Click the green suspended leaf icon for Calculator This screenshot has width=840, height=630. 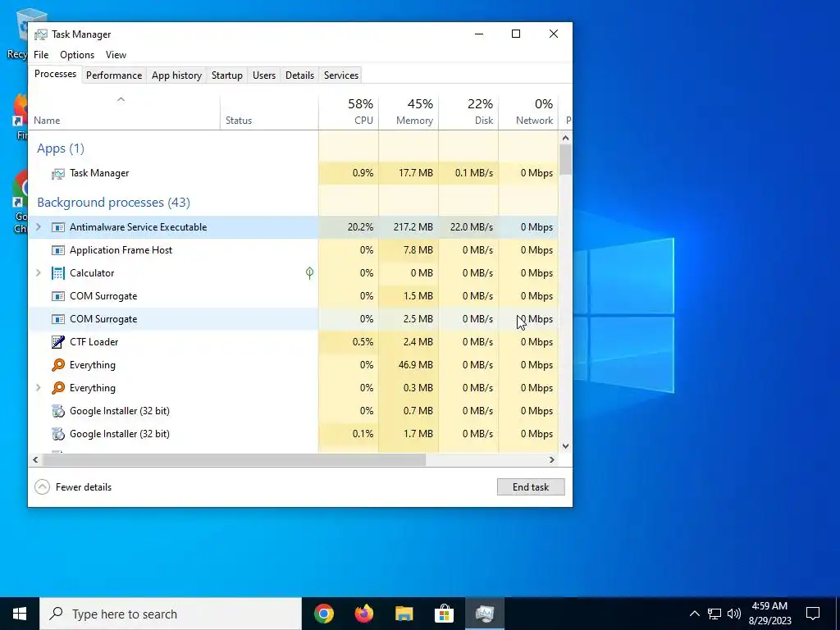309,273
